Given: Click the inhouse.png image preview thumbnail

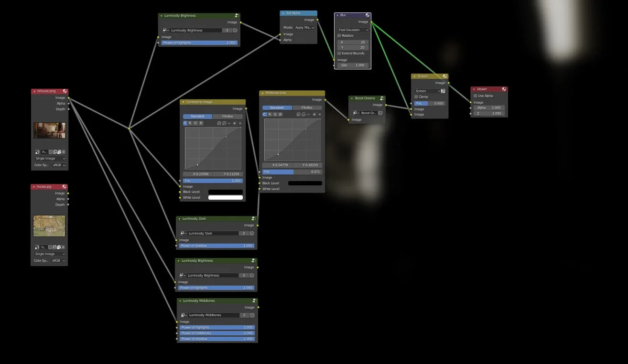Looking at the screenshot, I should click(49, 130).
